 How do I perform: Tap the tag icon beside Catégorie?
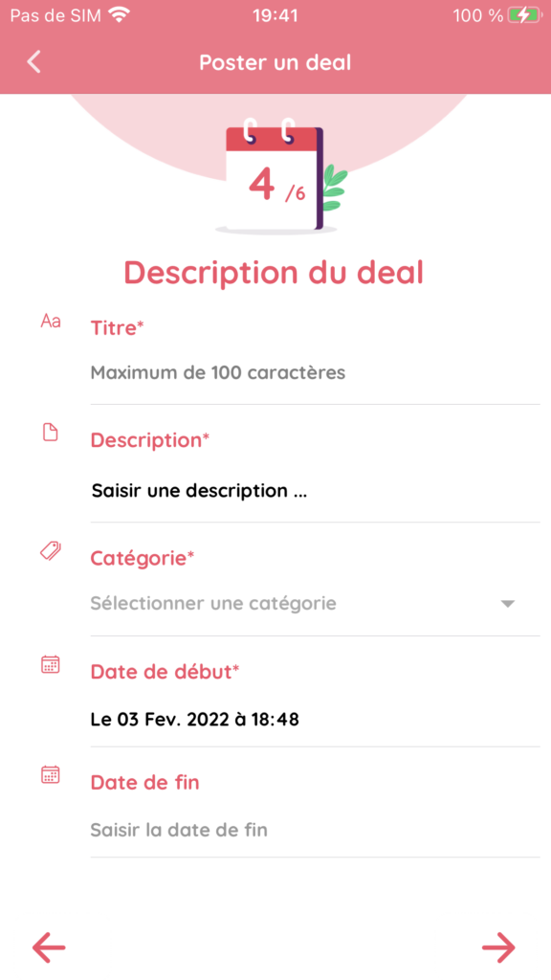pos(50,550)
